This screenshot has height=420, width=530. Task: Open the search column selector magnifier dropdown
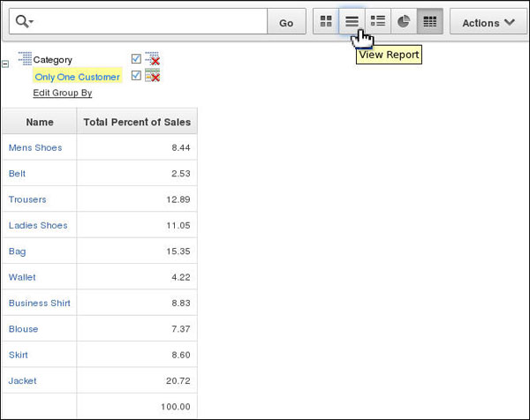click(25, 21)
